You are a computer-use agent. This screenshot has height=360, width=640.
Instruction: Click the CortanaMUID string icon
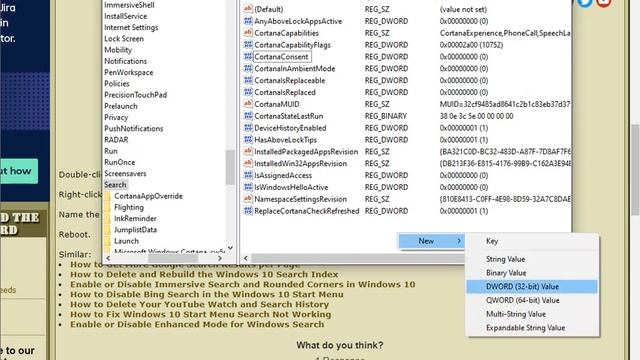pyautogui.click(x=248, y=104)
